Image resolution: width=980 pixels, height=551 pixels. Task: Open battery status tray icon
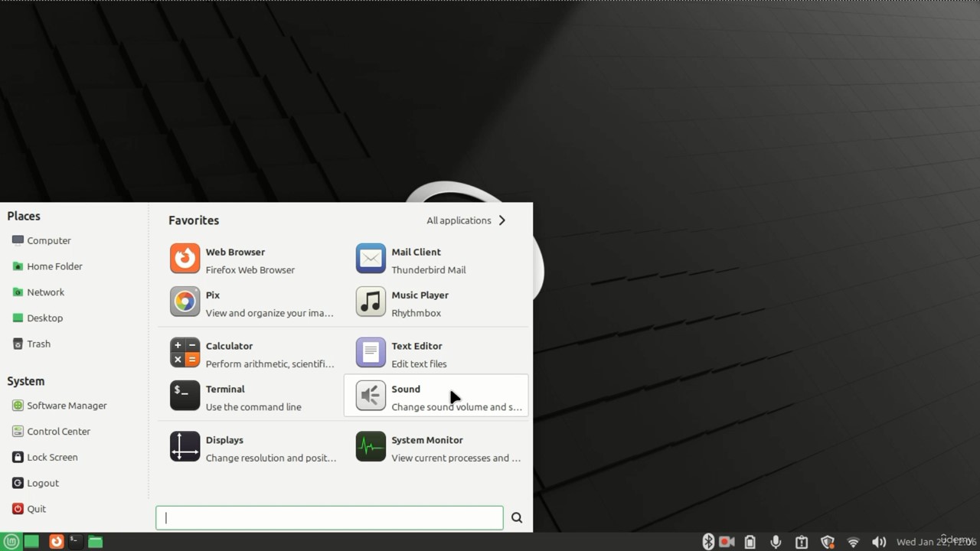click(x=750, y=542)
